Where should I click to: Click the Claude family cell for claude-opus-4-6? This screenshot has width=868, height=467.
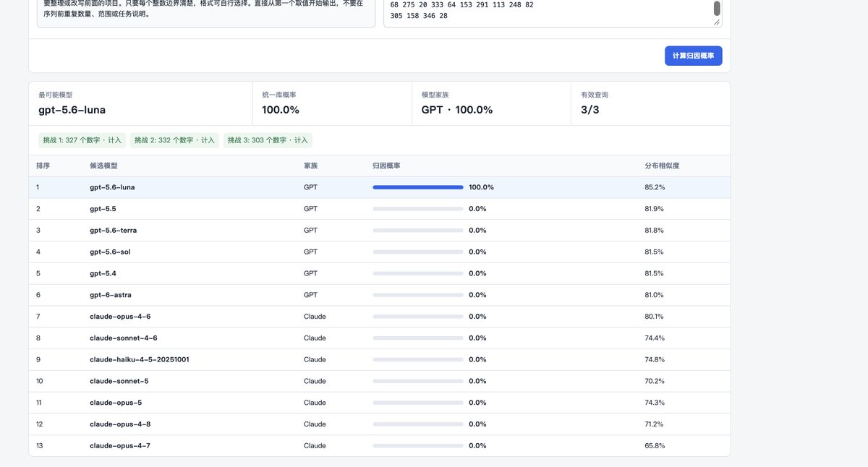coord(315,317)
